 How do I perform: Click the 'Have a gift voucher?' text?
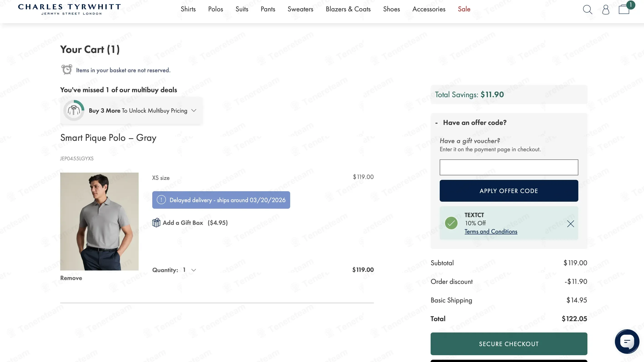[x=470, y=141]
